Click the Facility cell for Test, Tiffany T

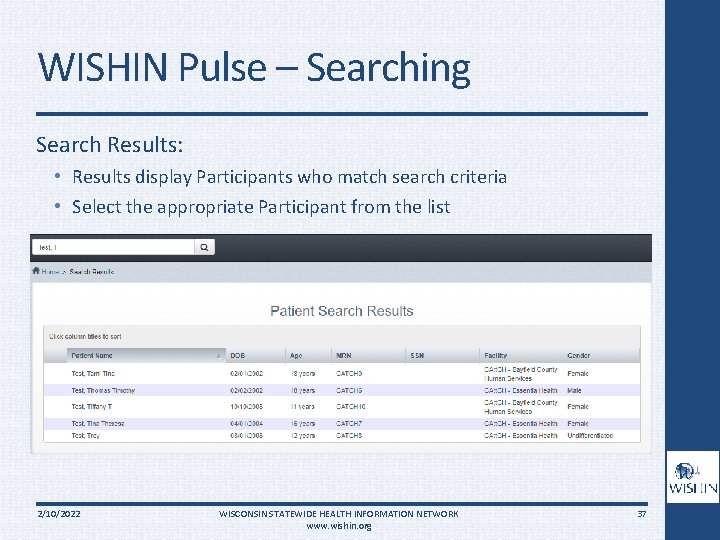tap(521, 407)
